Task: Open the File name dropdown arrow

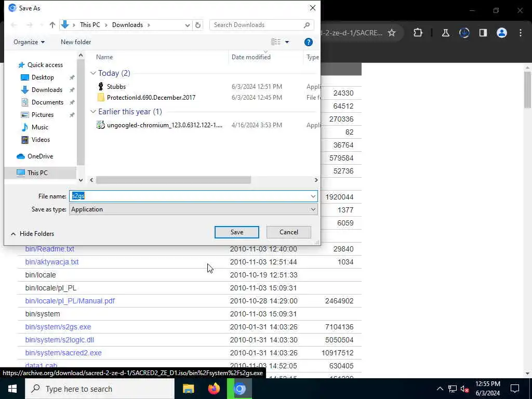Action: (313, 196)
